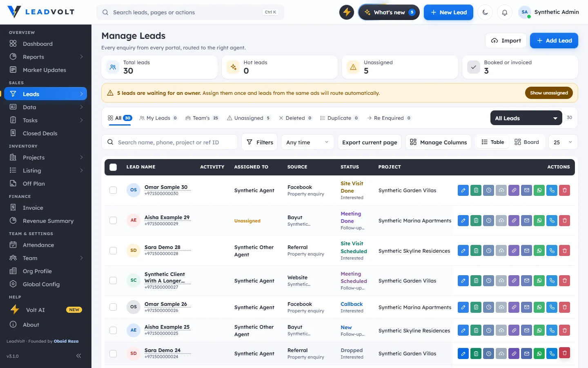This screenshot has width=588, height=368.
Task: WhatsApp icon for Aisha Example 25
Action: click(x=539, y=330)
